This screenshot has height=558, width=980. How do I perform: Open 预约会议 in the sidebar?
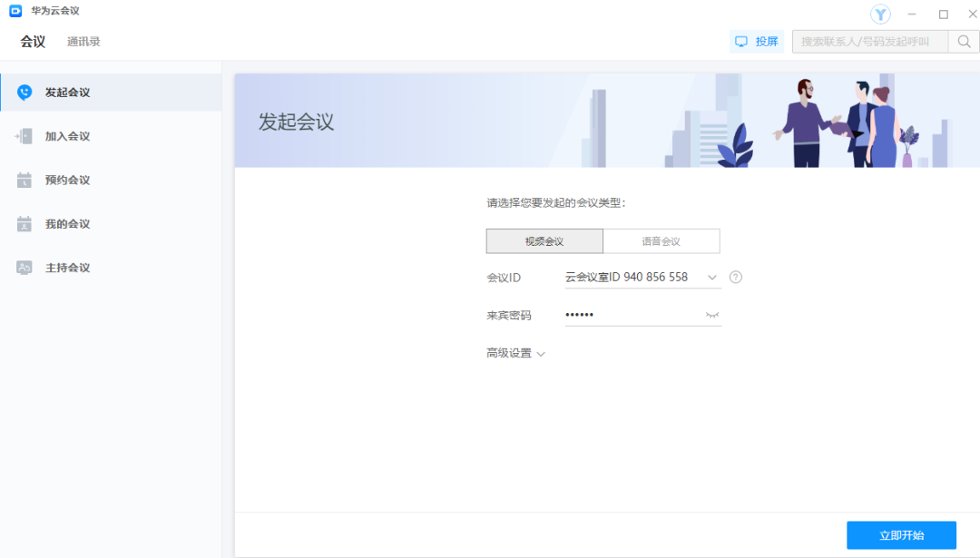[x=112, y=180]
